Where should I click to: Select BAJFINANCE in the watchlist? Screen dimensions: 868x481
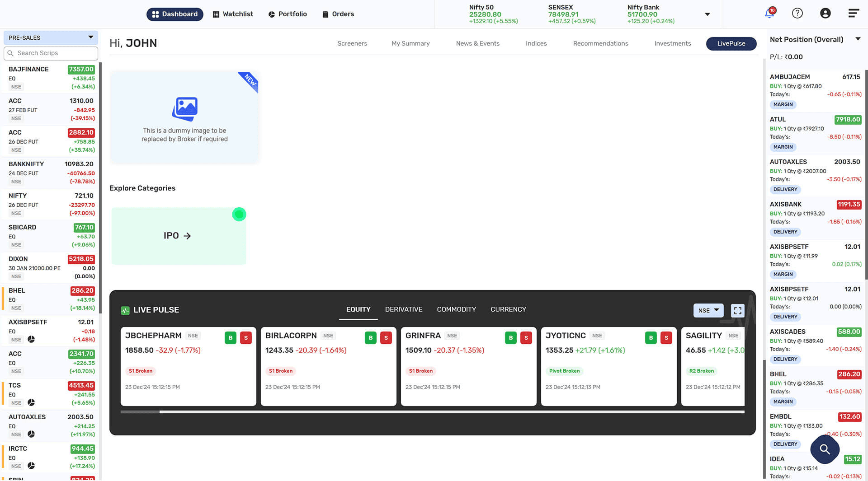(50, 78)
